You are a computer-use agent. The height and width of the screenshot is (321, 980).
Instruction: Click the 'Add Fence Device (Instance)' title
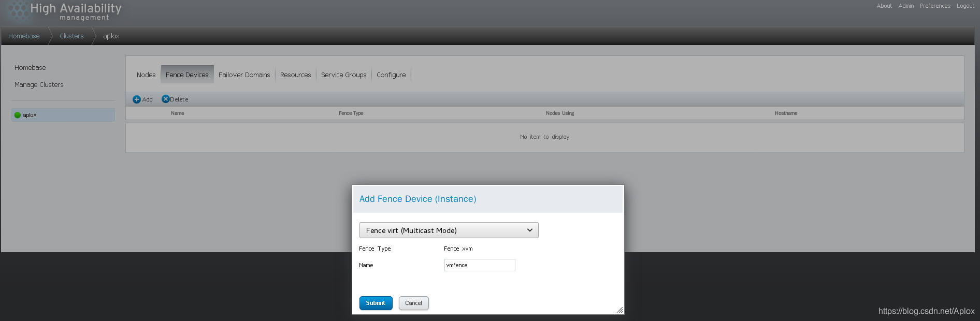[x=417, y=199]
